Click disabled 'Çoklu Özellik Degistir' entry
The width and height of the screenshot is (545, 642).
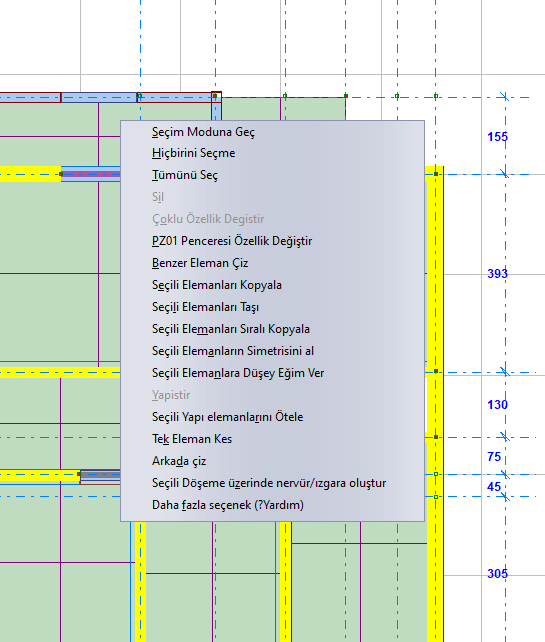(272, 219)
